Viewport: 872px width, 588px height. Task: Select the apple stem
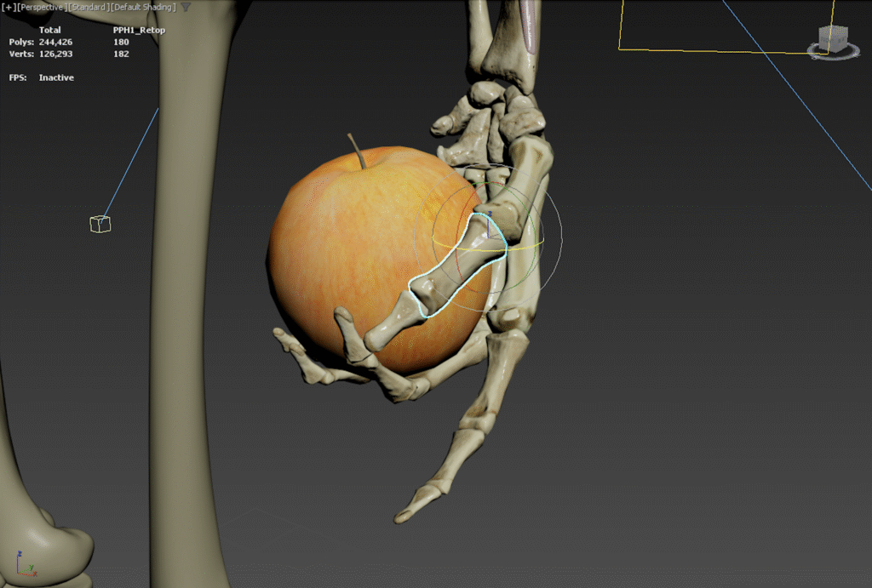pos(357,151)
